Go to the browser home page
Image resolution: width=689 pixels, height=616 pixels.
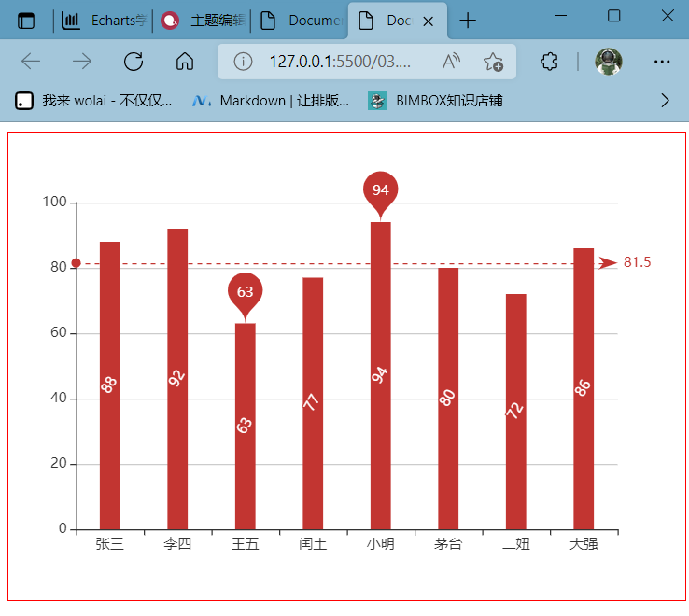[x=185, y=62]
